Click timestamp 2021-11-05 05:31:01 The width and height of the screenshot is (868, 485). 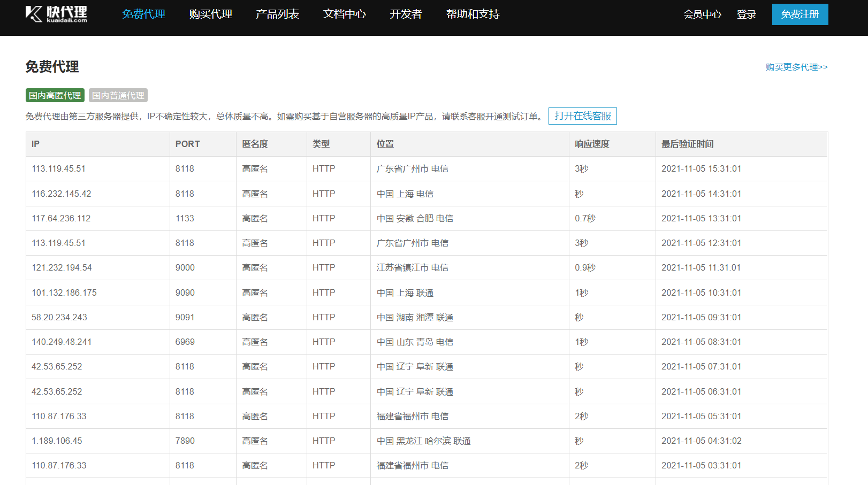click(701, 416)
